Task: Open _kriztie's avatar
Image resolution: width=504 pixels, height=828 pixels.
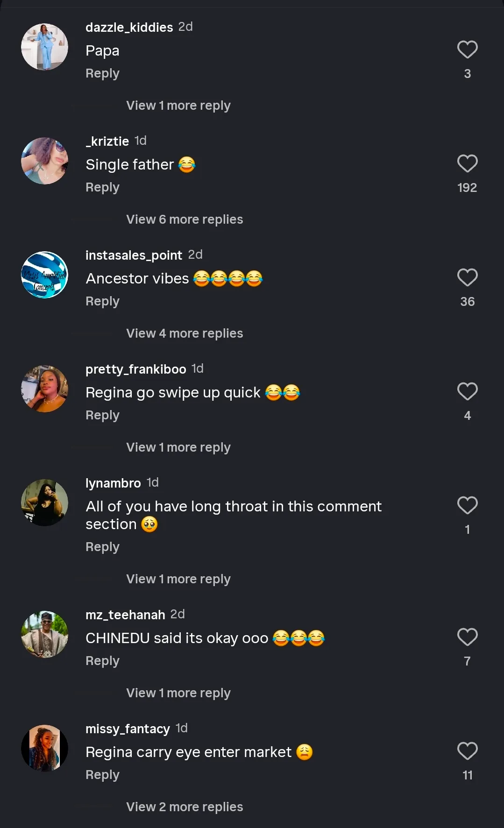Action: coord(45,161)
